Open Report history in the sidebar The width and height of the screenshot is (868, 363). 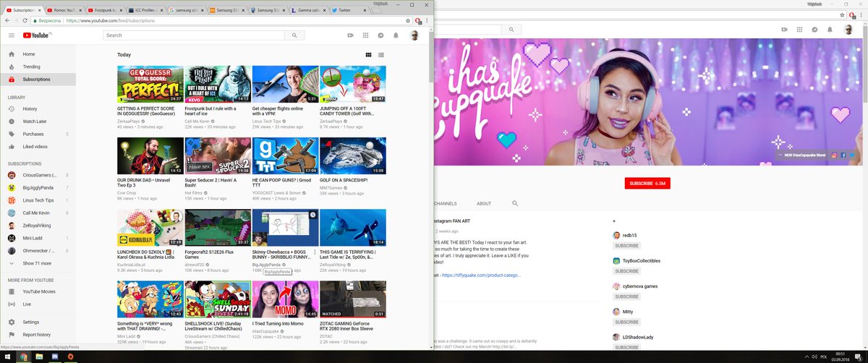[x=36, y=335]
